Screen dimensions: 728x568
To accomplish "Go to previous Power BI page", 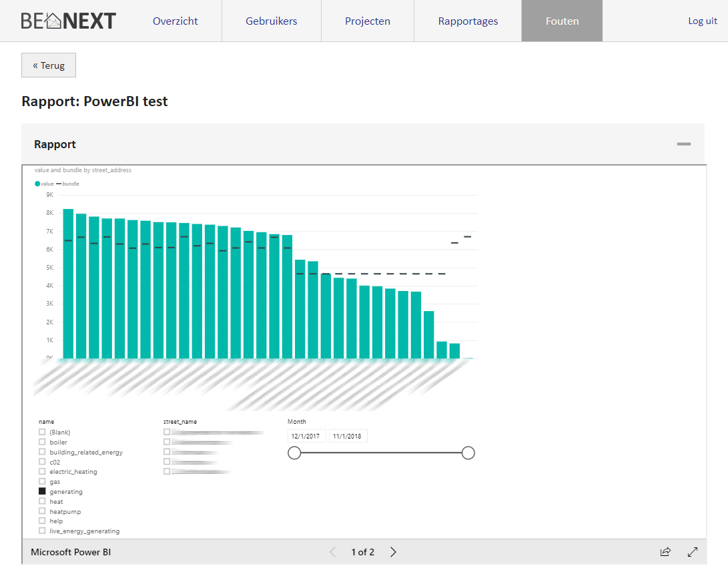I will pos(333,552).
